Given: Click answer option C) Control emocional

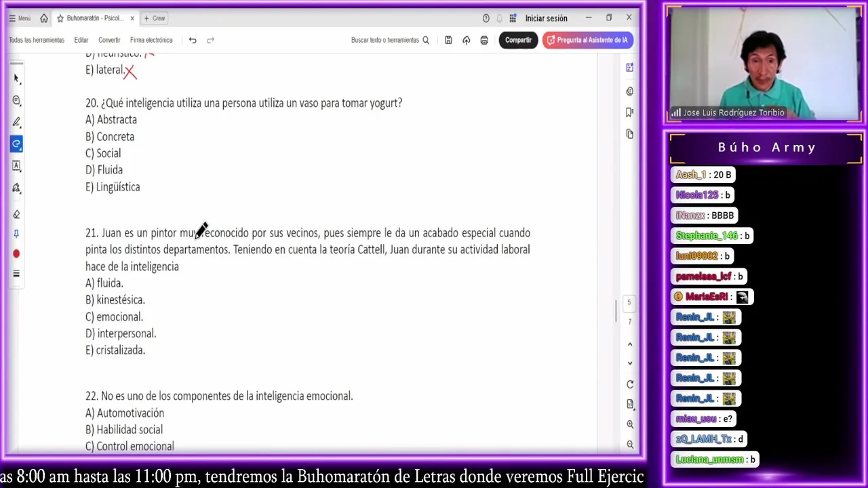Looking at the screenshot, I should [130, 446].
